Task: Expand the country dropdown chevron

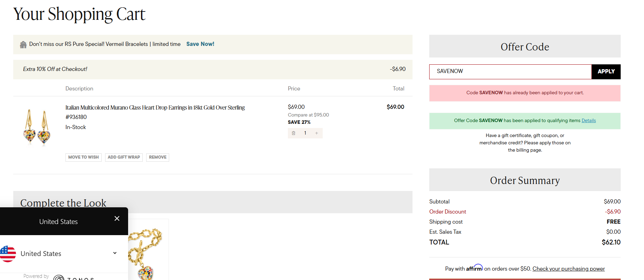Action: point(115,253)
